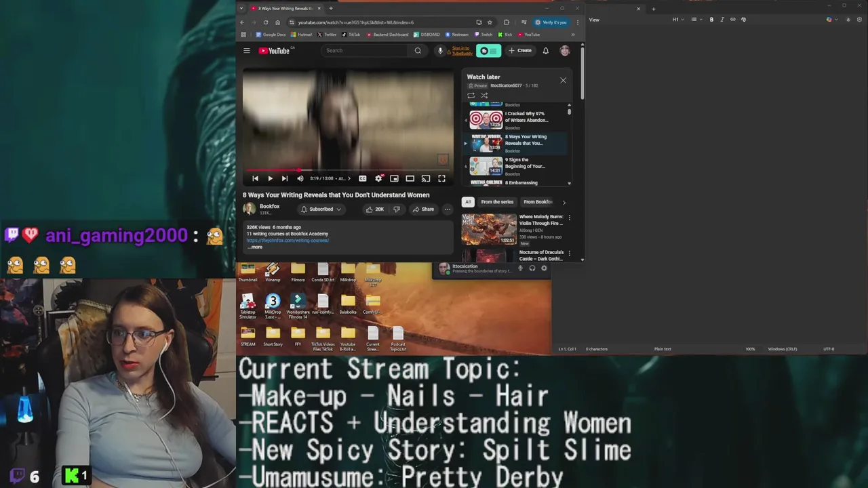Select the Tabletop Simulator desktop icon
The width and height of the screenshot is (868, 488).
(248, 306)
